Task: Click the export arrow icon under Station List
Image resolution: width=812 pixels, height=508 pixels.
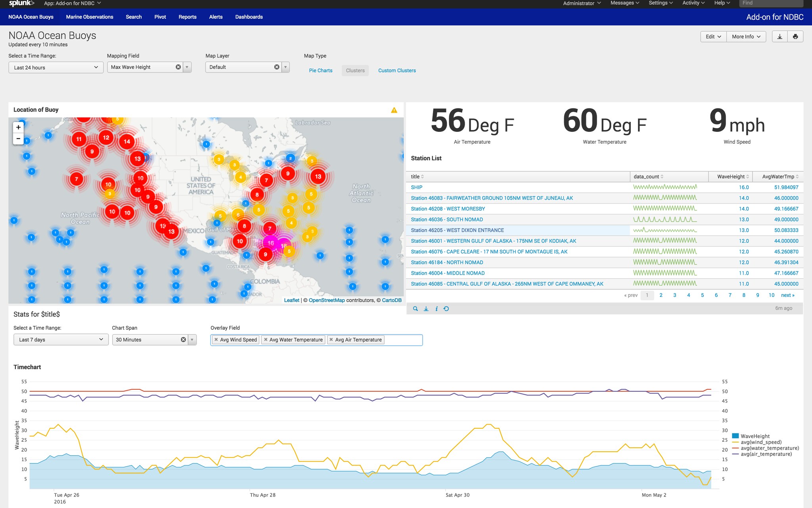Action: pyautogui.click(x=426, y=309)
